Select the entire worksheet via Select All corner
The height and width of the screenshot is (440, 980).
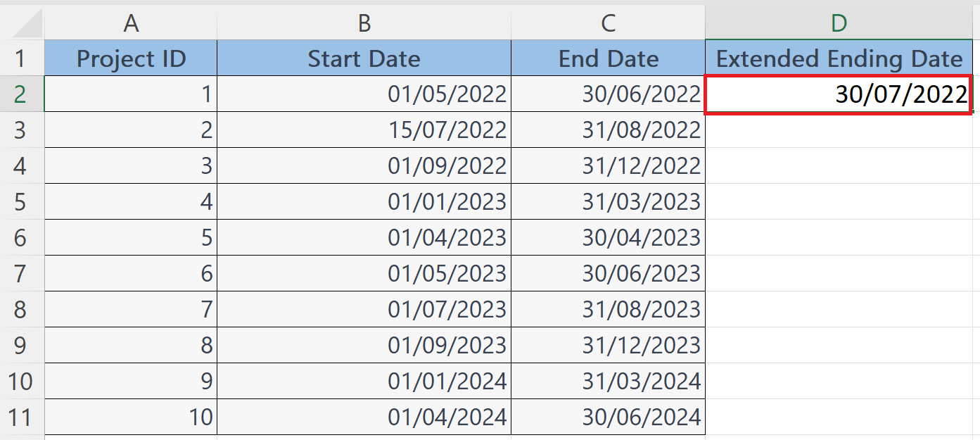point(22,22)
